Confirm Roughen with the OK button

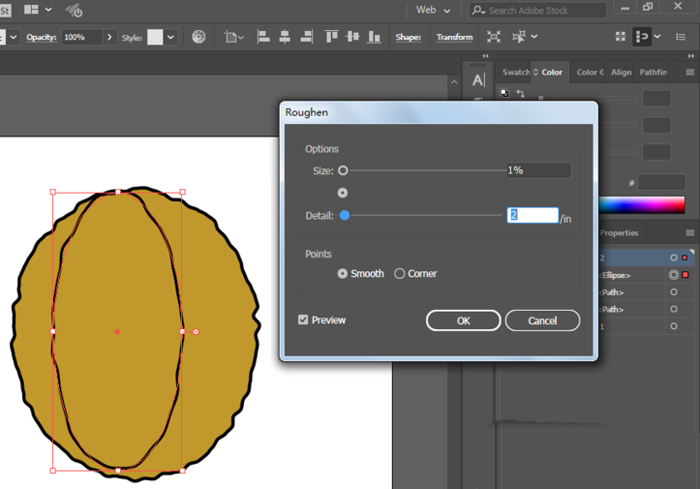(x=463, y=321)
